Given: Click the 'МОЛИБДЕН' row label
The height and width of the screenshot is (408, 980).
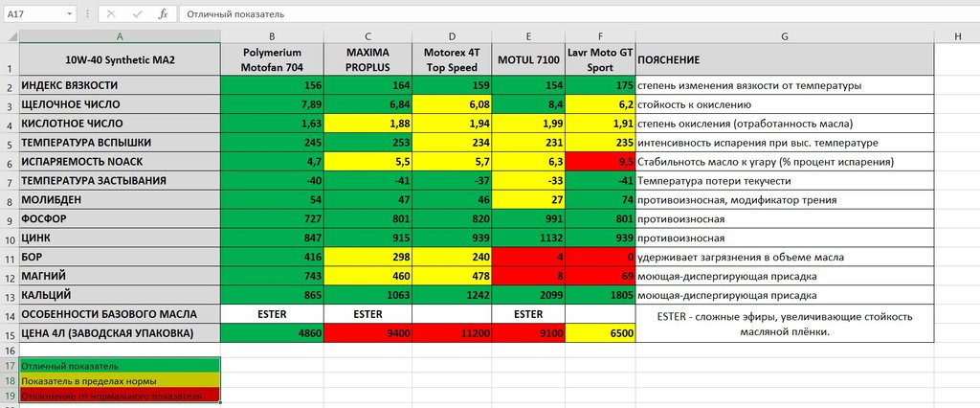Looking at the screenshot, I should 120,199.
